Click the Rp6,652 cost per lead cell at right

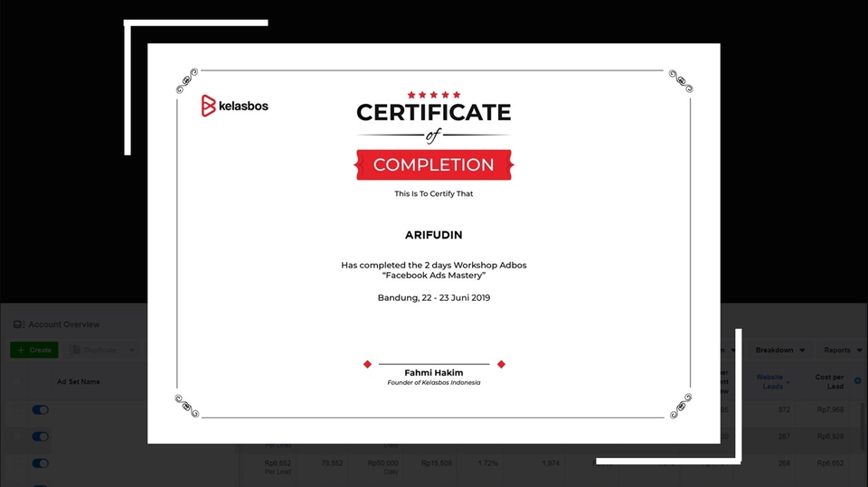[830, 463]
